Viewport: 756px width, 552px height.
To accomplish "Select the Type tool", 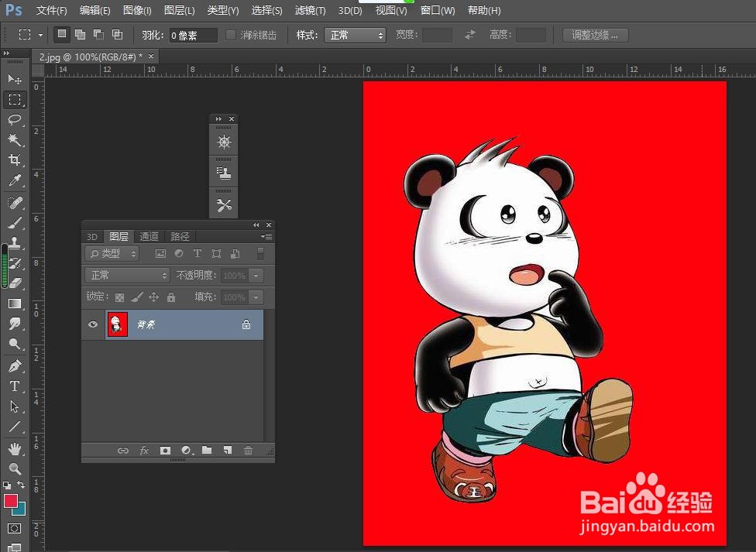I will 15,386.
